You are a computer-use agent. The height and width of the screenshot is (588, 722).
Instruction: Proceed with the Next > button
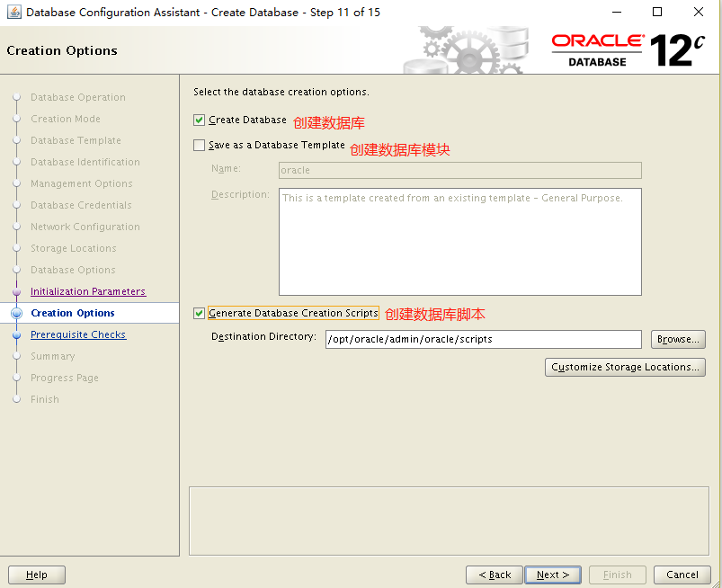(553, 575)
